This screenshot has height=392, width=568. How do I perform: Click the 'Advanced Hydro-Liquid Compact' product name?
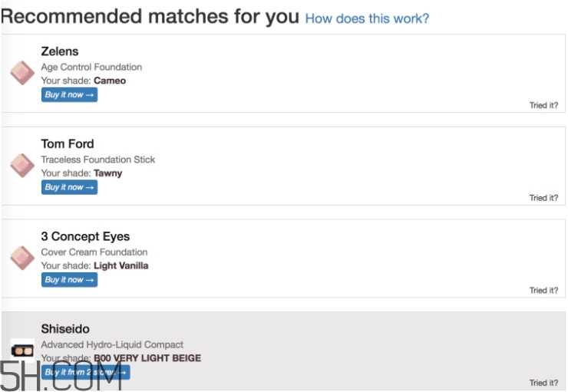pyautogui.click(x=112, y=344)
